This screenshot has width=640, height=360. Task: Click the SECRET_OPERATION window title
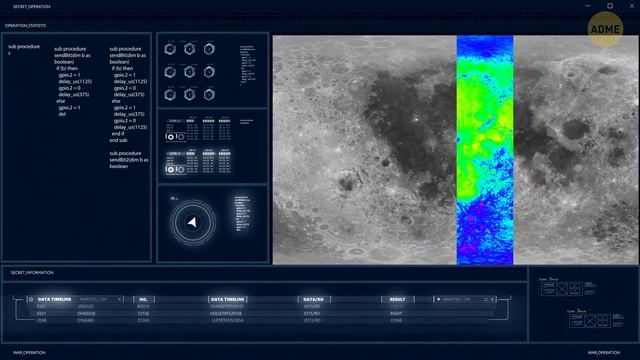point(31,7)
